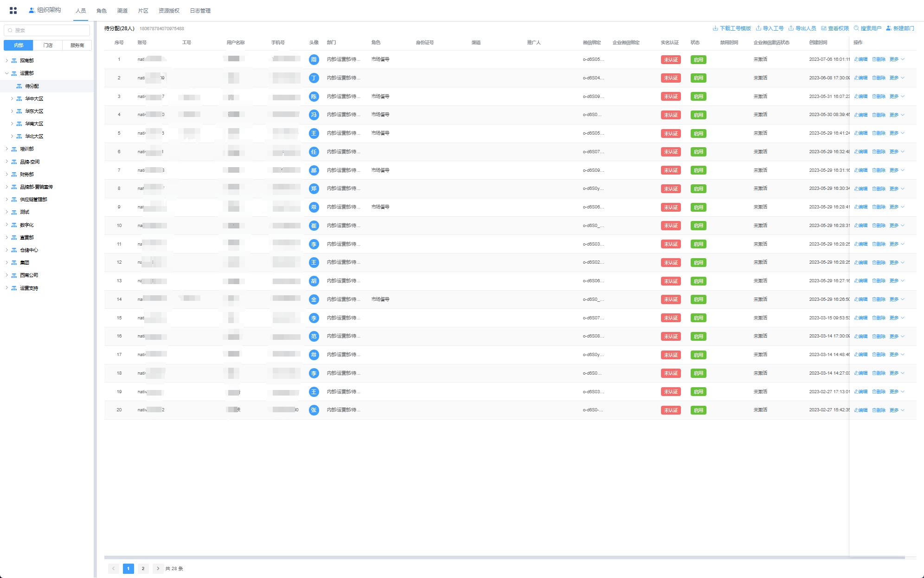Click 查看权限 button

click(835, 28)
